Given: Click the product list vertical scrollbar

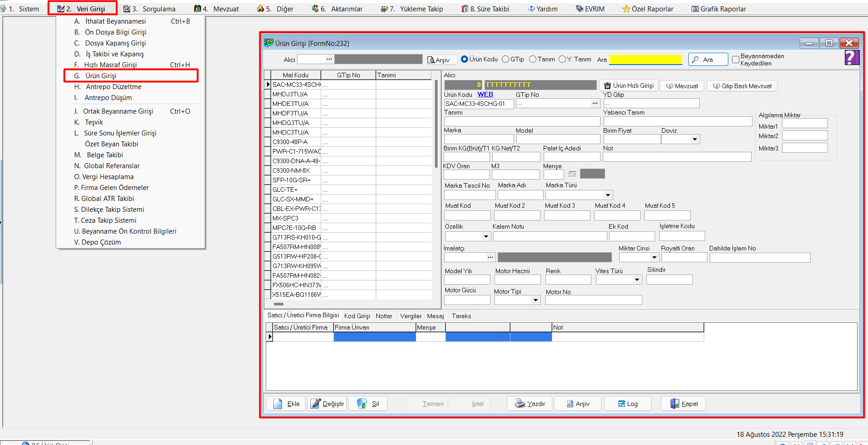Looking at the screenshot, I should (436, 124).
